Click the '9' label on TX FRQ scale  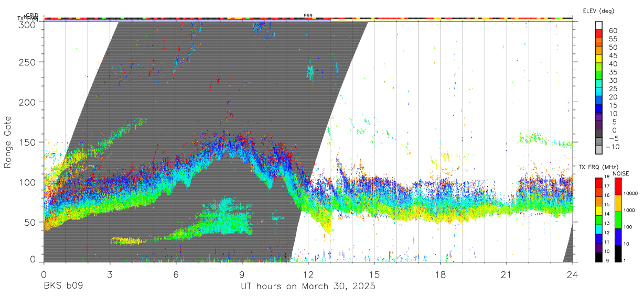click(x=608, y=260)
